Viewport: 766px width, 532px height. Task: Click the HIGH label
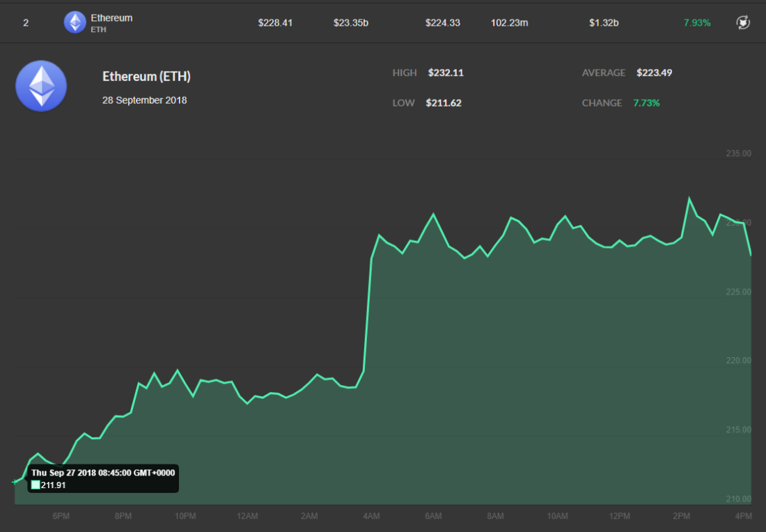coord(405,73)
